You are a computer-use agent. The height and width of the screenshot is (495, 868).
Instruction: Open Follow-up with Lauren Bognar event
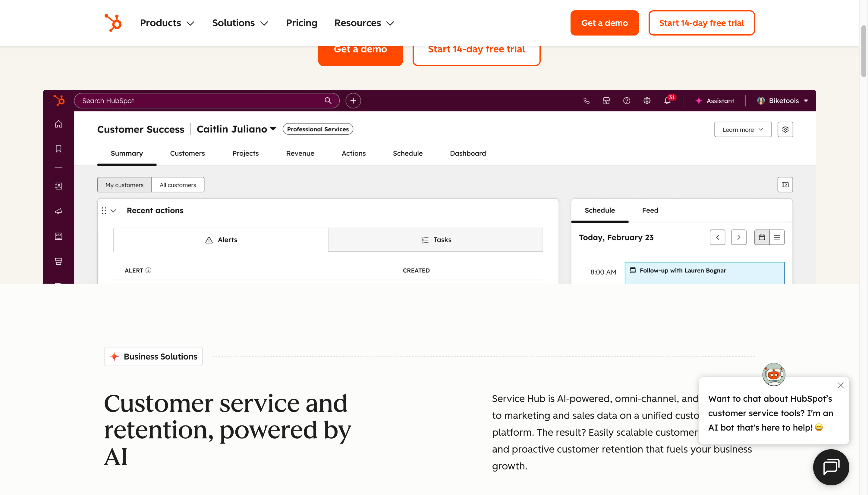704,272
